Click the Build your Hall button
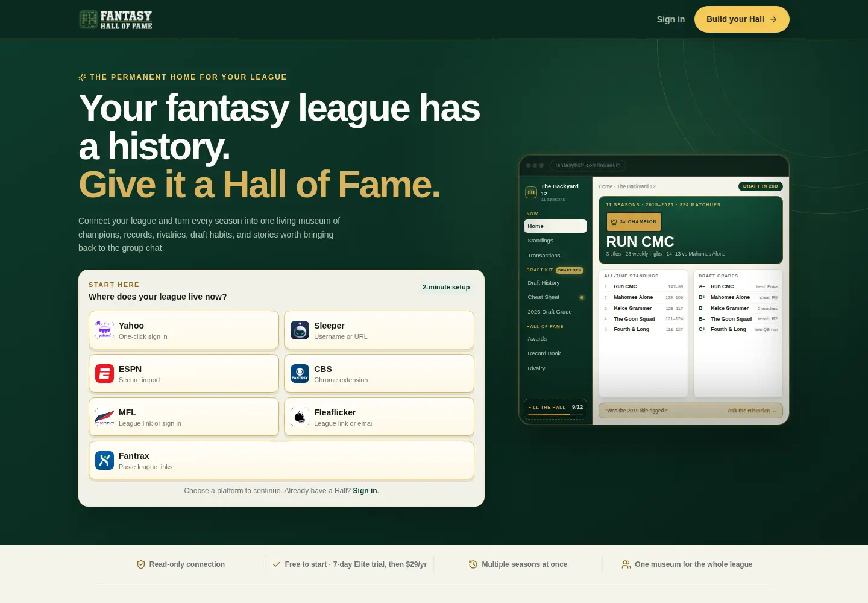Screen dimensions: 868x603 point(742,19)
